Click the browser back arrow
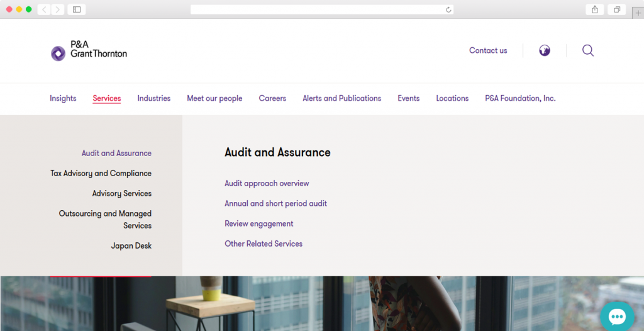Image resolution: width=644 pixels, height=331 pixels. pyautogui.click(x=45, y=9)
